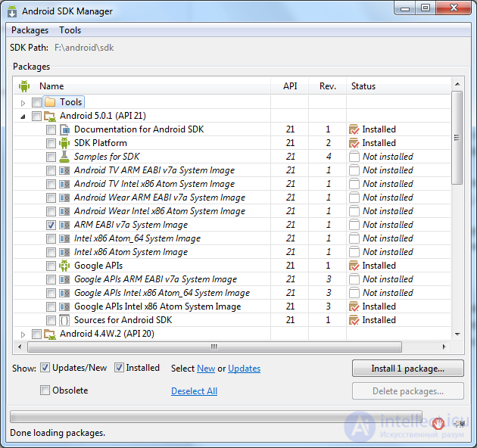Click the horizontal scrollbar right arrow
The width and height of the screenshot is (477, 448).
pos(444,347)
